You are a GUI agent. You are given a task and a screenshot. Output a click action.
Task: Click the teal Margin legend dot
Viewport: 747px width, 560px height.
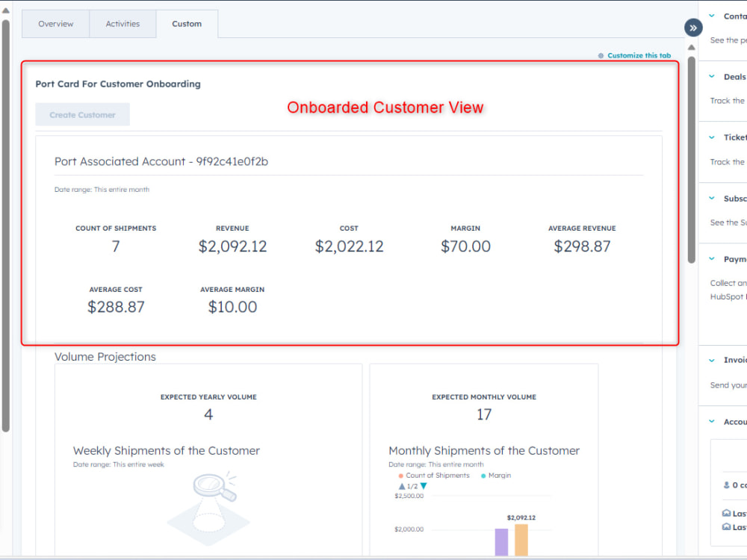(x=483, y=476)
